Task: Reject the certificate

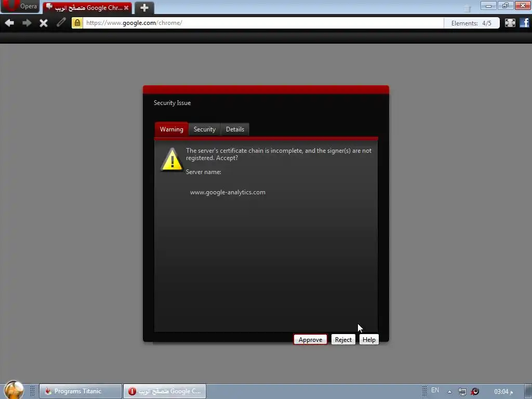Action: click(343, 340)
